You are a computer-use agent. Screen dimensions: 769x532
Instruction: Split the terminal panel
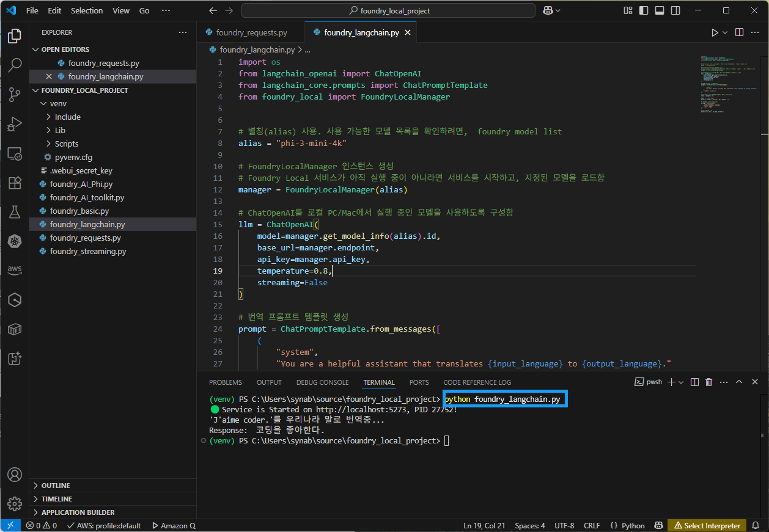[694, 382]
